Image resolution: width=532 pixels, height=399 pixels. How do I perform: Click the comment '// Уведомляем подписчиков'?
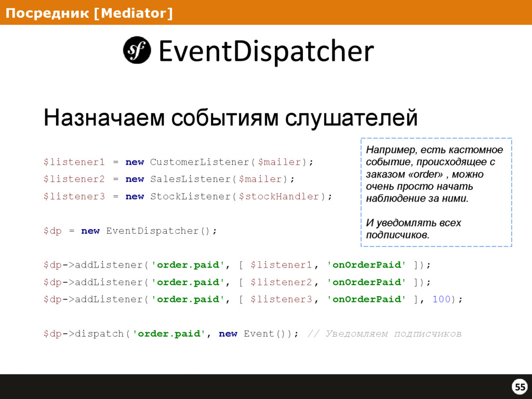384,334
